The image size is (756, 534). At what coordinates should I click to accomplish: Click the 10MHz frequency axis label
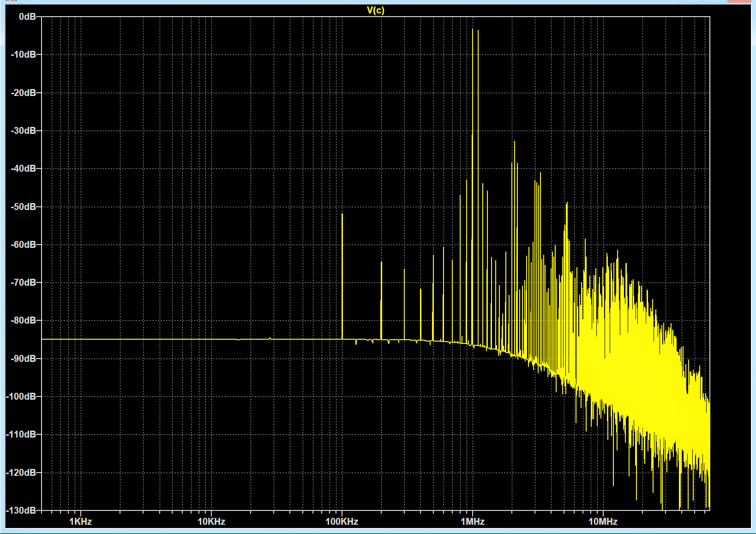pos(603,522)
